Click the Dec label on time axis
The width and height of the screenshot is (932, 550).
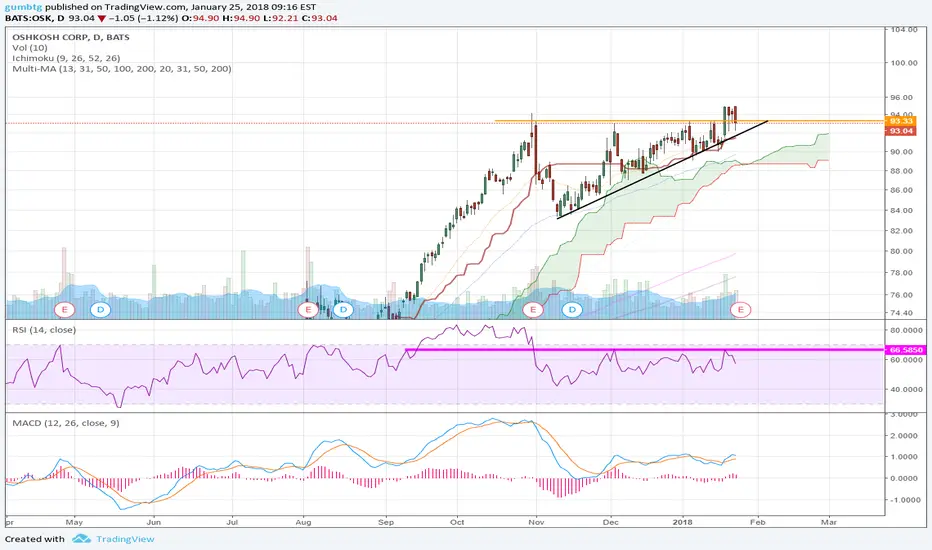[610, 523]
